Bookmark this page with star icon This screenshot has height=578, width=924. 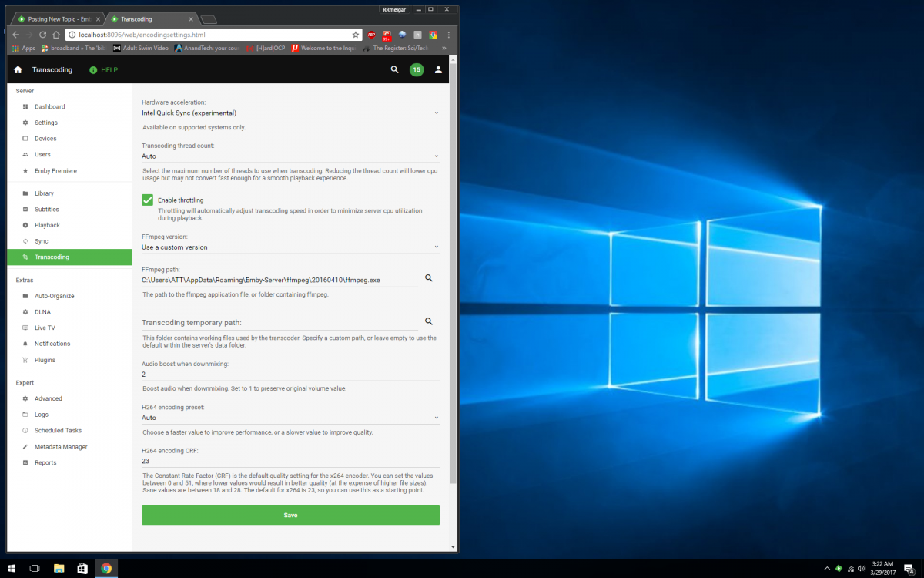[x=355, y=35]
